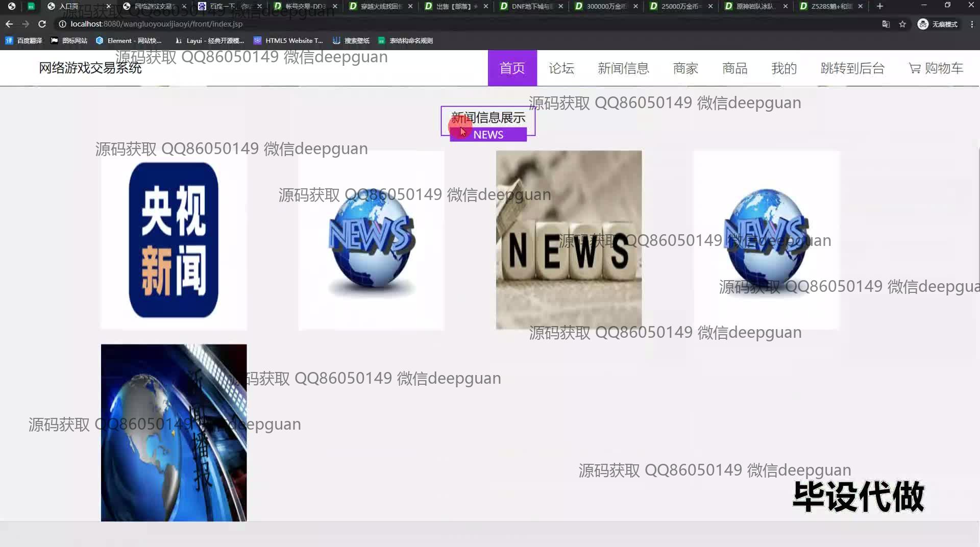
Task: Close the 入口页 tab
Action: [x=108, y=6]
